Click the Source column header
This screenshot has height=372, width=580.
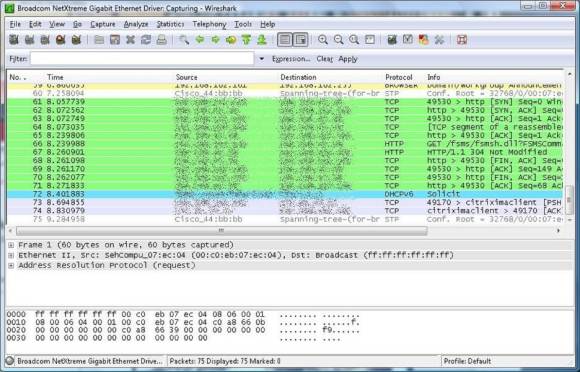[x=186, y=77]
